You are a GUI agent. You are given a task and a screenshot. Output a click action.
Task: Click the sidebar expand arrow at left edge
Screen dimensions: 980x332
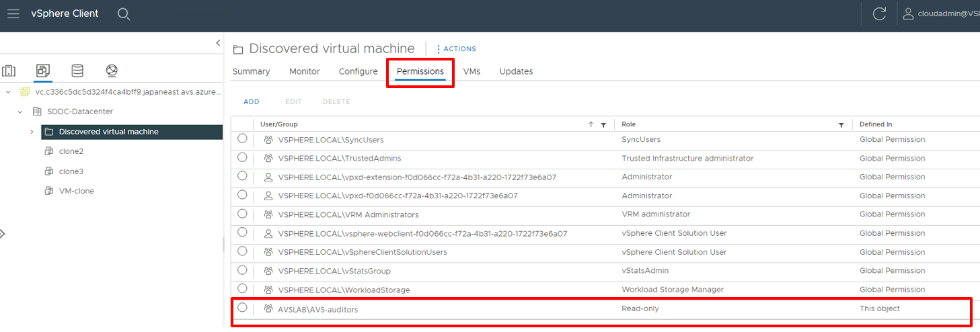2,234
